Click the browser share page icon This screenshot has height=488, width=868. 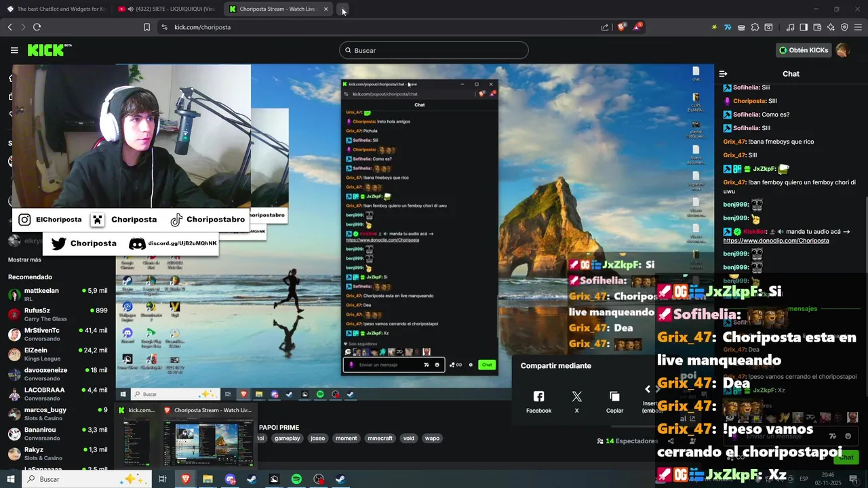coord(605,27)
